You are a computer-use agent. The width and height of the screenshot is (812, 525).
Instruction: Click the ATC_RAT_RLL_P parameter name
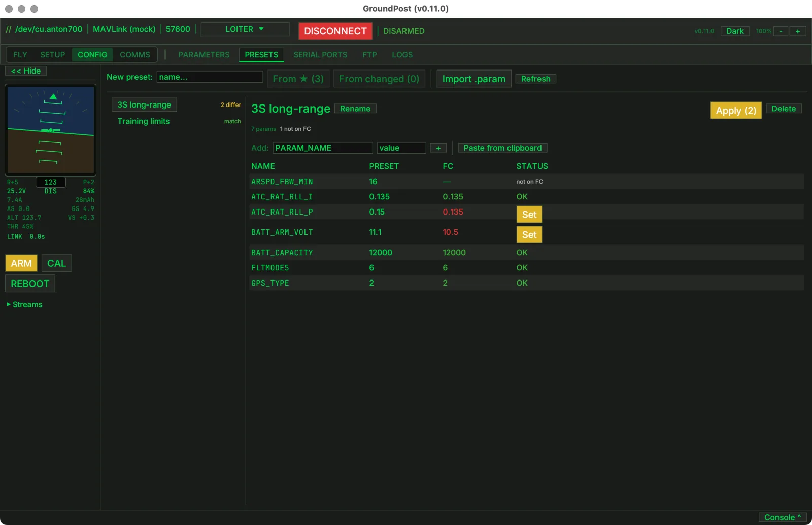[282, 212]
